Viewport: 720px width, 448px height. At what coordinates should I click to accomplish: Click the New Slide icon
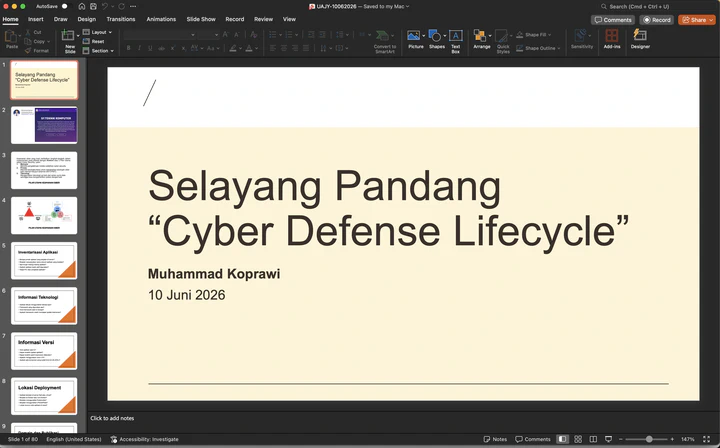(x=68, y=35)
